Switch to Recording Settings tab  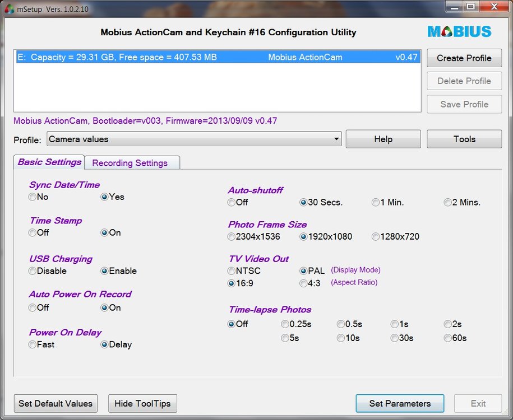[132, 163]
